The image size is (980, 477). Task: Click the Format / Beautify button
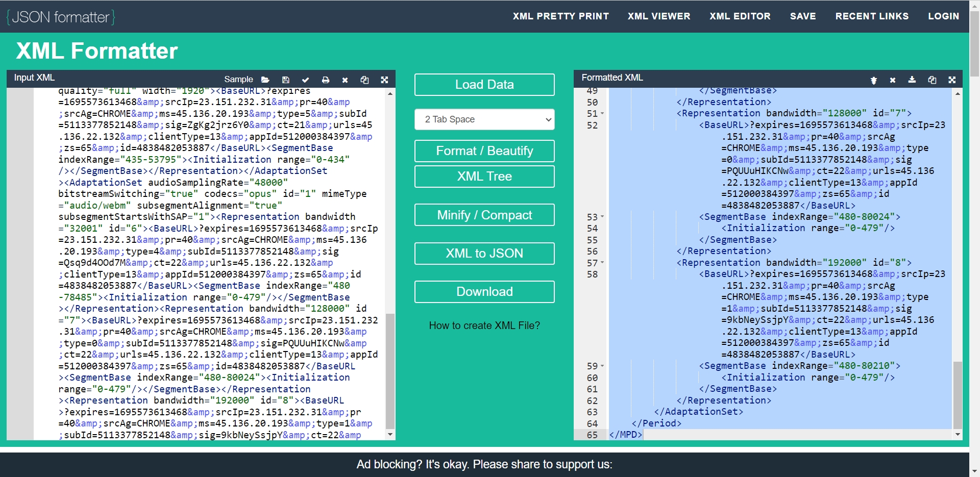pos(484,151)
